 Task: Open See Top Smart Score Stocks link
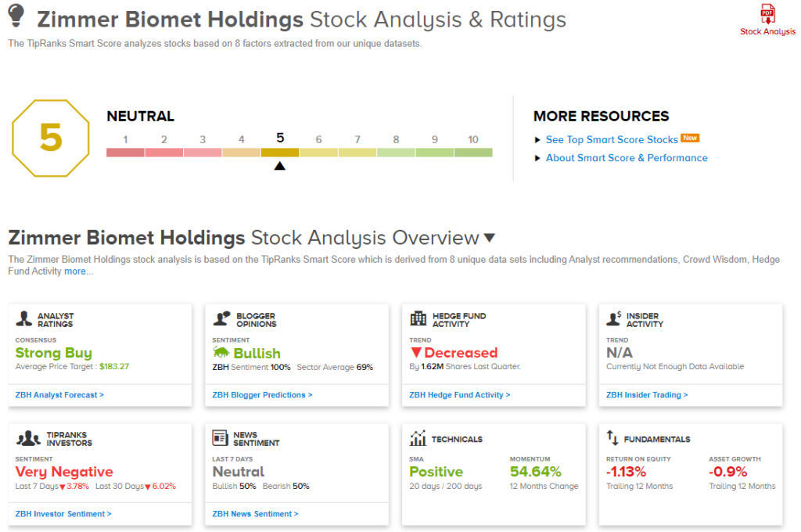[612, 139]
